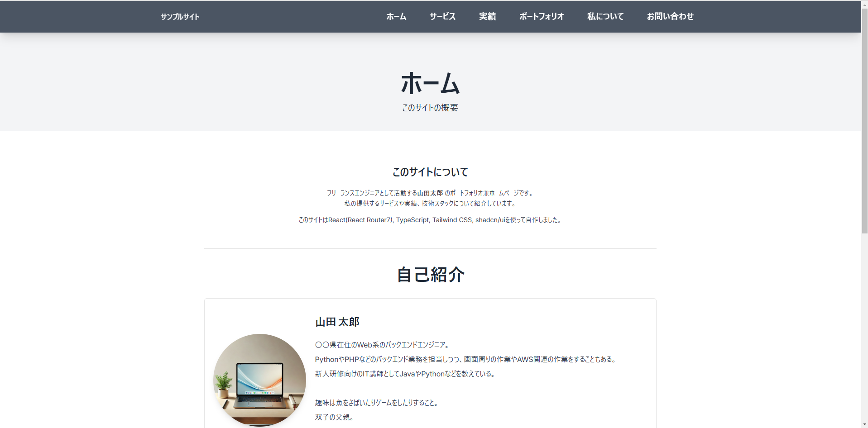Click the ホーム page heading
This screenshot has width=868, height=428.
point(430,83)
